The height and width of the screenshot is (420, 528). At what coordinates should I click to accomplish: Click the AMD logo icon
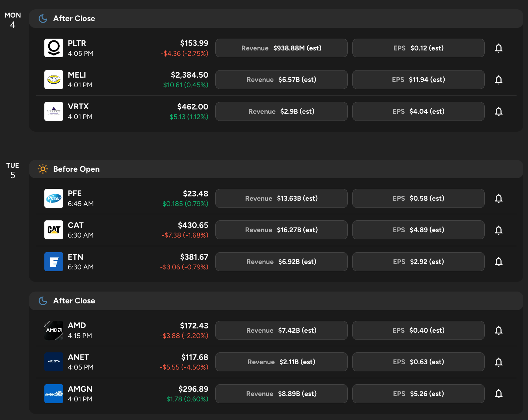tap(54, 330)
